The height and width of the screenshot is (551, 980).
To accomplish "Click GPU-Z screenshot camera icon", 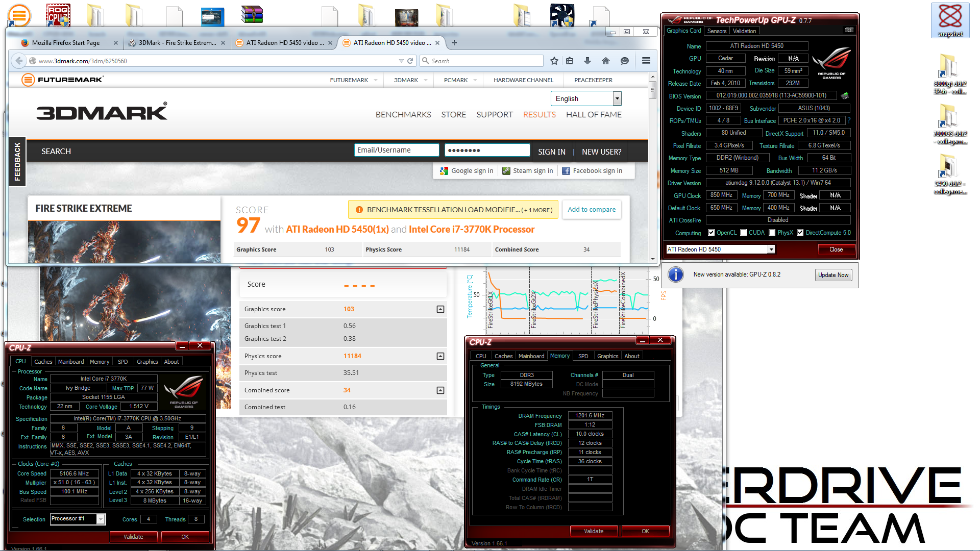I will tap(849, 30).
